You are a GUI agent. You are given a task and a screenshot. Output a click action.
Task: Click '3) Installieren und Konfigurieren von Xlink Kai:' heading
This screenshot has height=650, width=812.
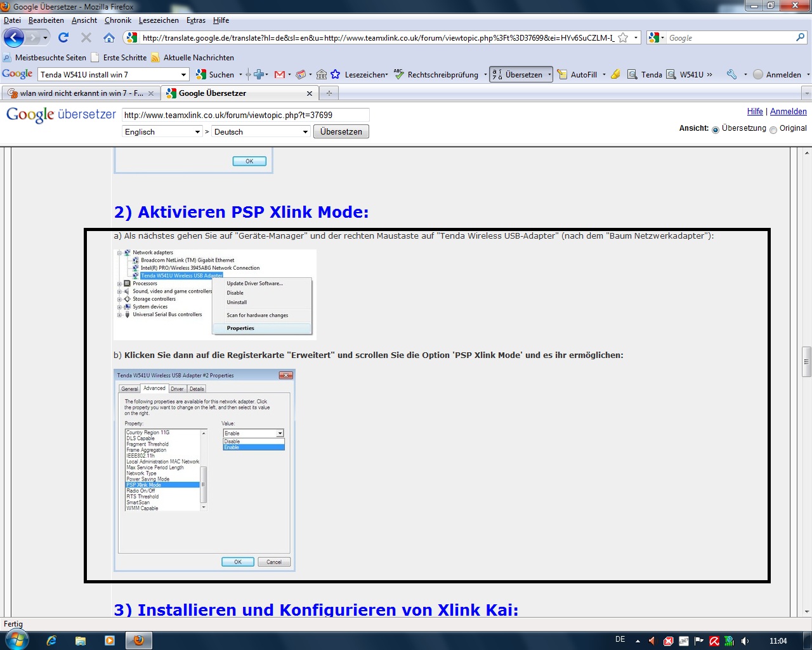tap(316, 609)
